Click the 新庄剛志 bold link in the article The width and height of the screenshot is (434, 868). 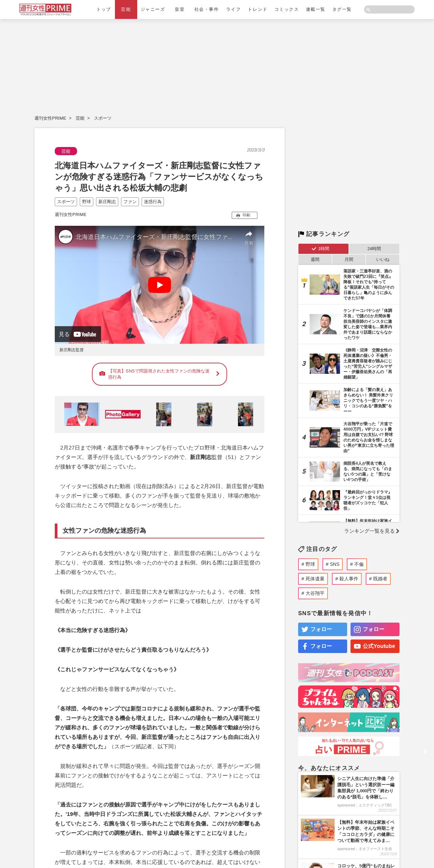(201, 457)
